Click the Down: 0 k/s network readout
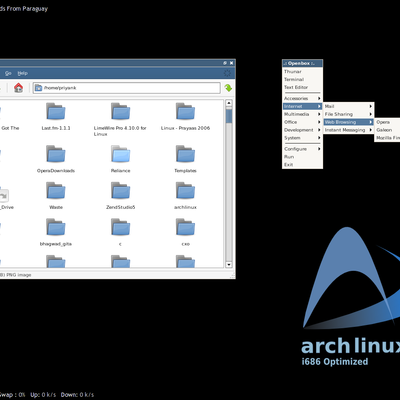 pyautogui.click(x=77, y=395)
